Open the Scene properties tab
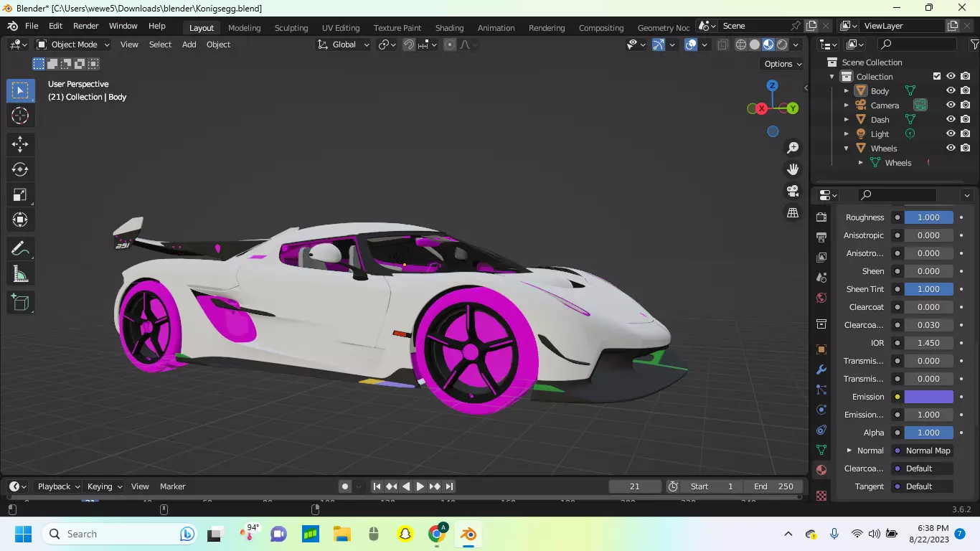 [821, 277]
